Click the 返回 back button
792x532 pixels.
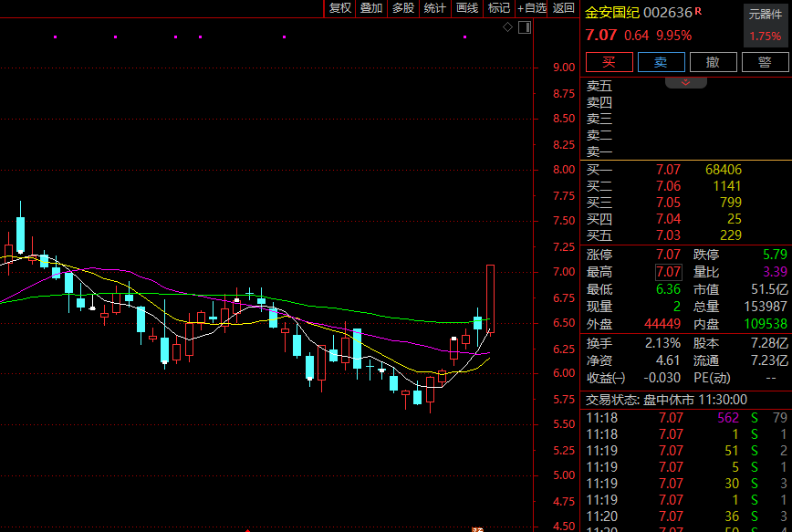[563, 8]
